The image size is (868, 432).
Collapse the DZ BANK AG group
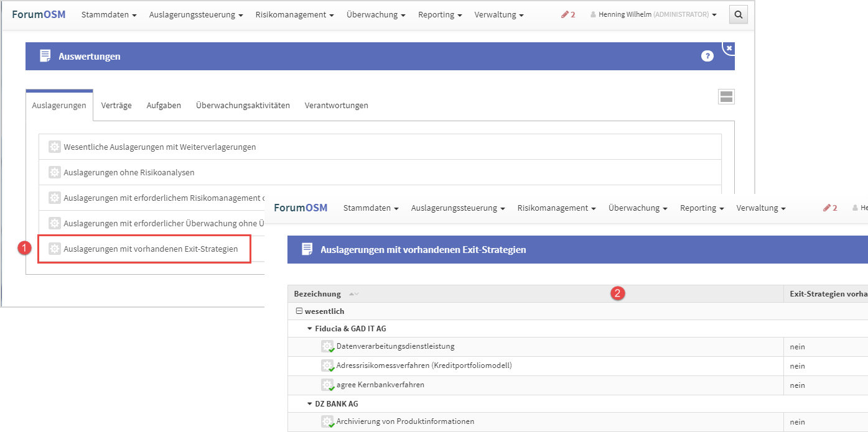309,404
